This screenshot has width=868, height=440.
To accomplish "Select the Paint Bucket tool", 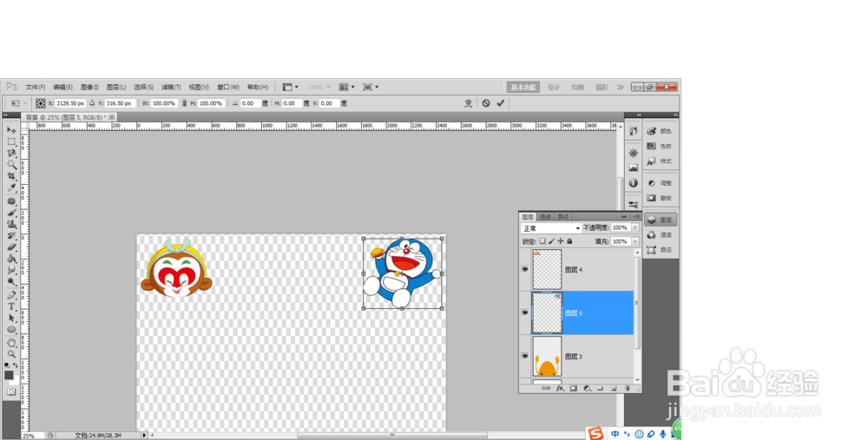I will (x=11, y=259).
